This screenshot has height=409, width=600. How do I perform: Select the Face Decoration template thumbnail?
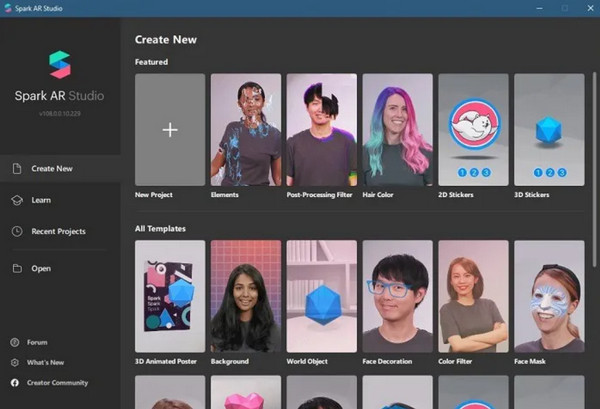(x=398, y=296)
